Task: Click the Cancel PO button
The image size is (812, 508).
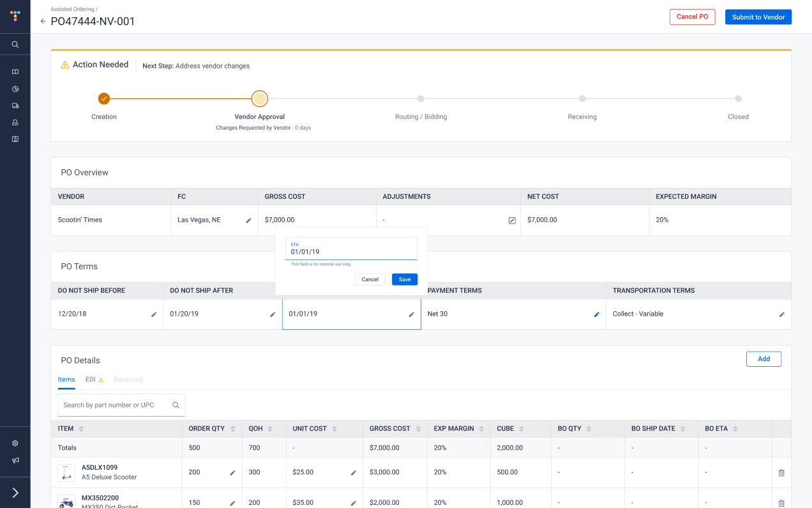Action: click(x=693, y=17)
